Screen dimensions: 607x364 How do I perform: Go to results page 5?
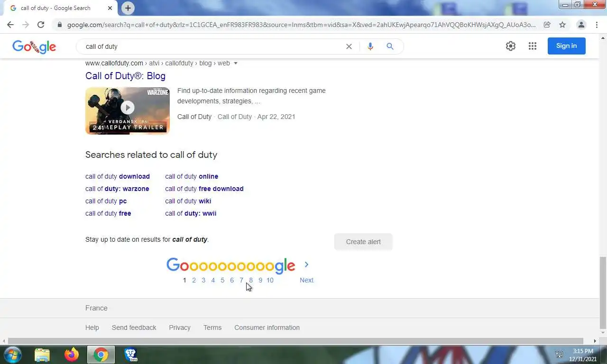click(222, 280)
